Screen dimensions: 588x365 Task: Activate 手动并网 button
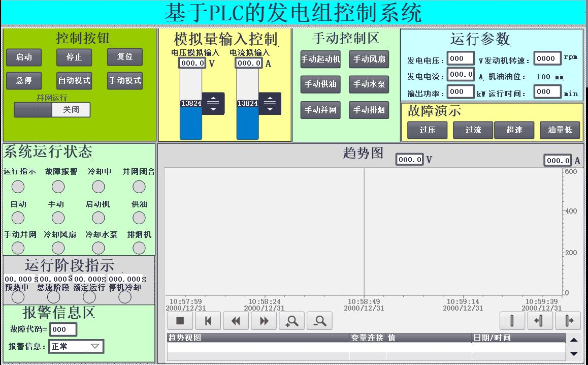320,110
